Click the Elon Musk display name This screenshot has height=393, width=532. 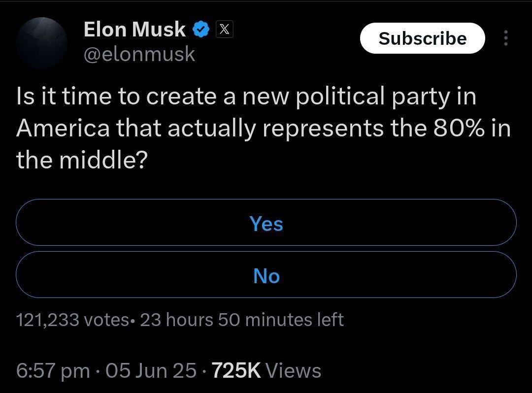(134, 30)
